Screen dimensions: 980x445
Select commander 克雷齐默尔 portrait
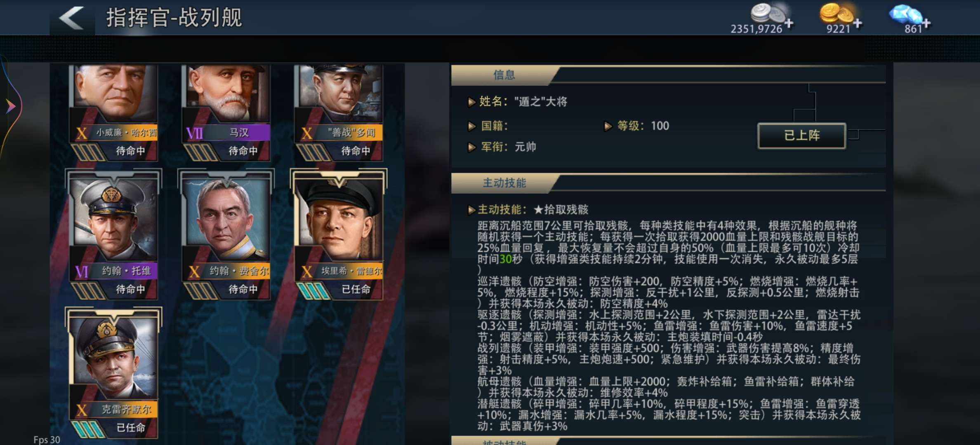click(x=114, y=372)
